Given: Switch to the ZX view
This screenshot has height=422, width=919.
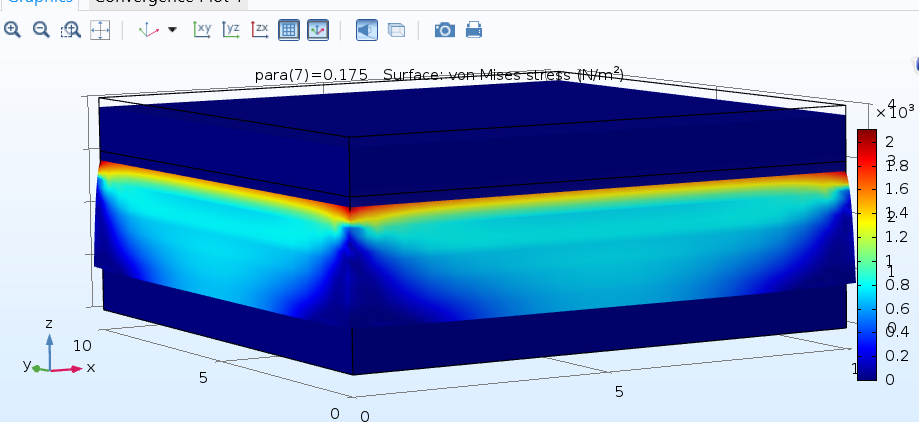Looking at the screenshot, I should tap(259, 30).
